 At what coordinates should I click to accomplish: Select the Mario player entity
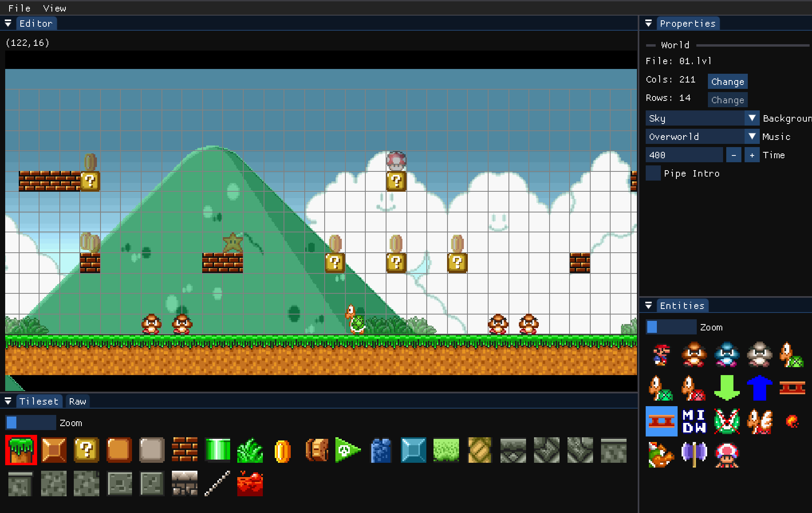click(x=661, y=354)
